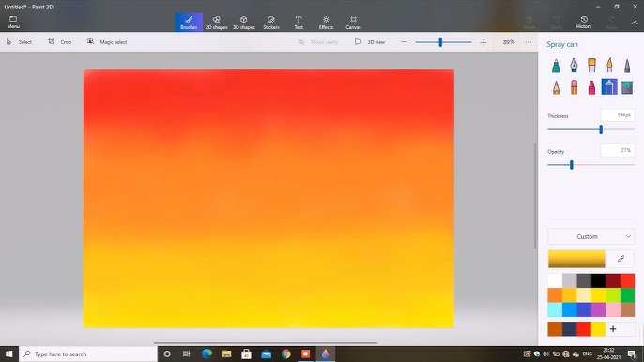Open the Effects tab
The width and height of the screenshot is (644, 362).
(x=326, y=22)
